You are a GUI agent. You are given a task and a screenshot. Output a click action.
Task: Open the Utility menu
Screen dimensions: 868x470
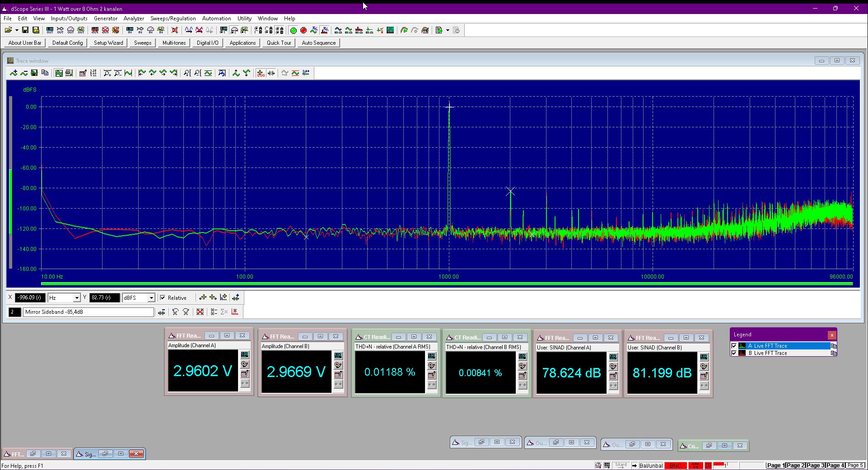tap(244, 19)
